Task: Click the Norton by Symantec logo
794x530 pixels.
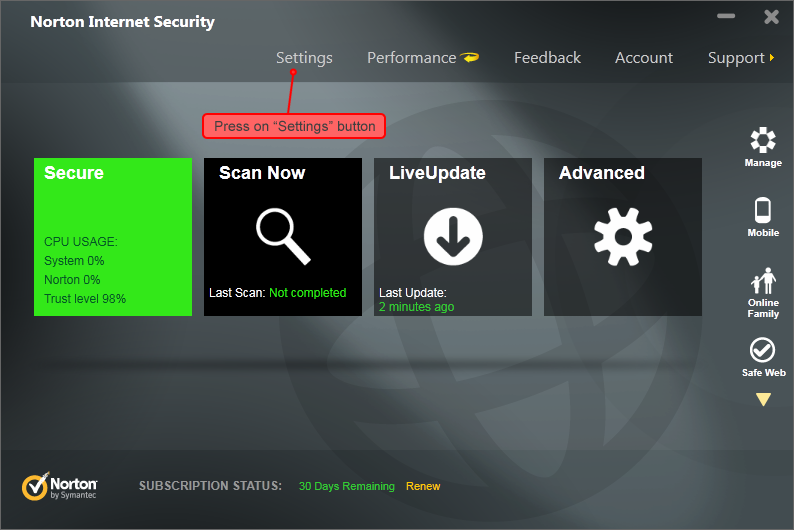Action: click(59, 486)
